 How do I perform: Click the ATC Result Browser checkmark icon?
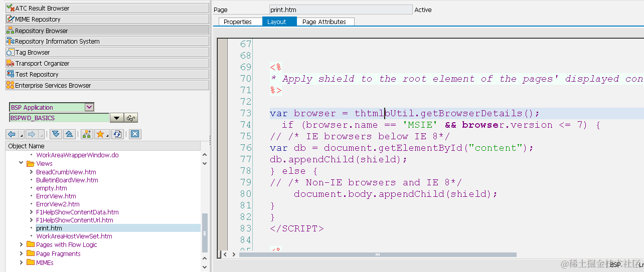(11, 8)
